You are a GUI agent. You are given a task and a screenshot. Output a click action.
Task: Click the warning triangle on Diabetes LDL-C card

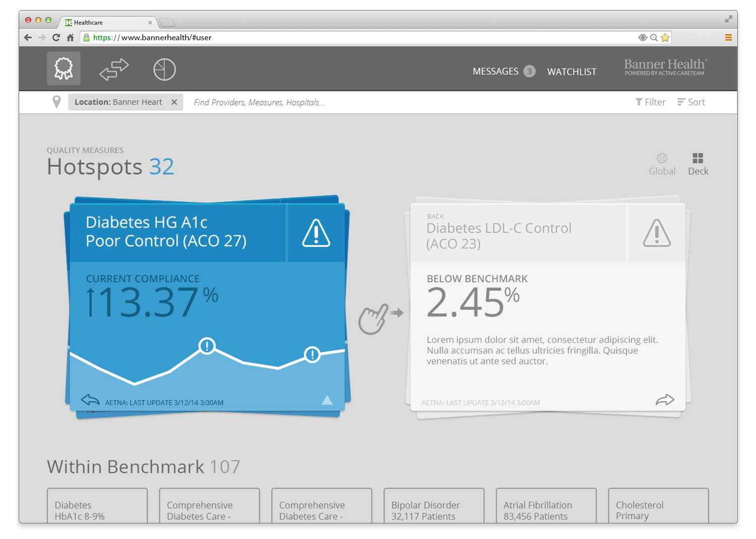coord(657,233)
